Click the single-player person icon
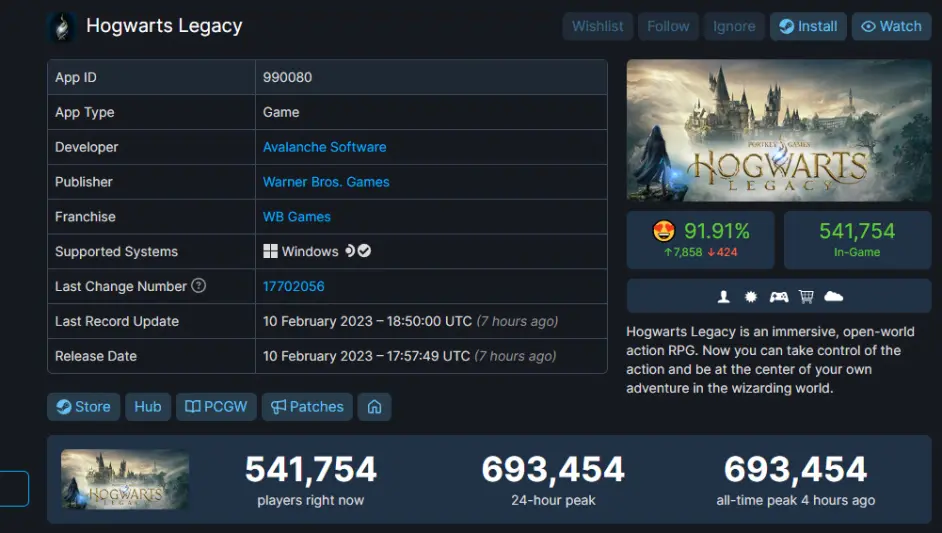 [724, 296]
